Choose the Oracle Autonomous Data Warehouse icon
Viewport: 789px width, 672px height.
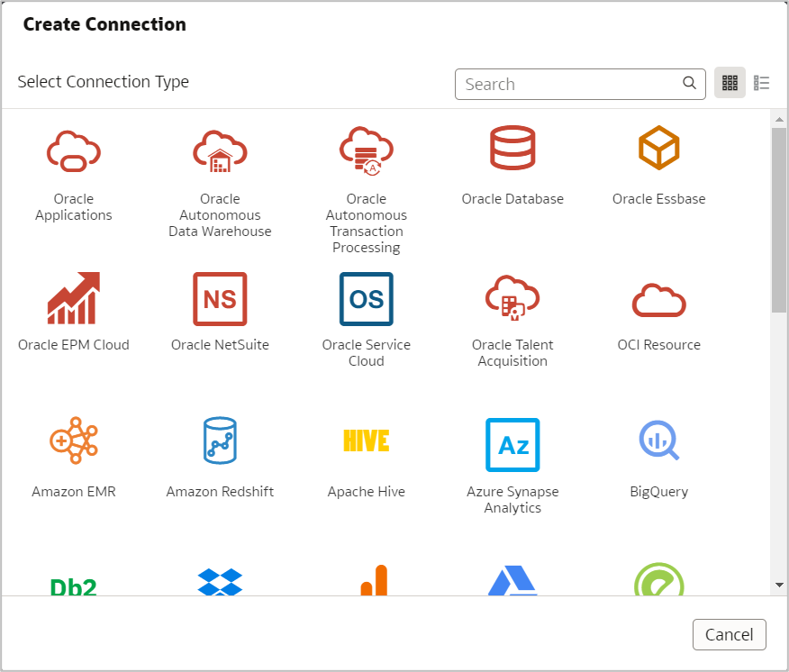(x=220, y=150)
